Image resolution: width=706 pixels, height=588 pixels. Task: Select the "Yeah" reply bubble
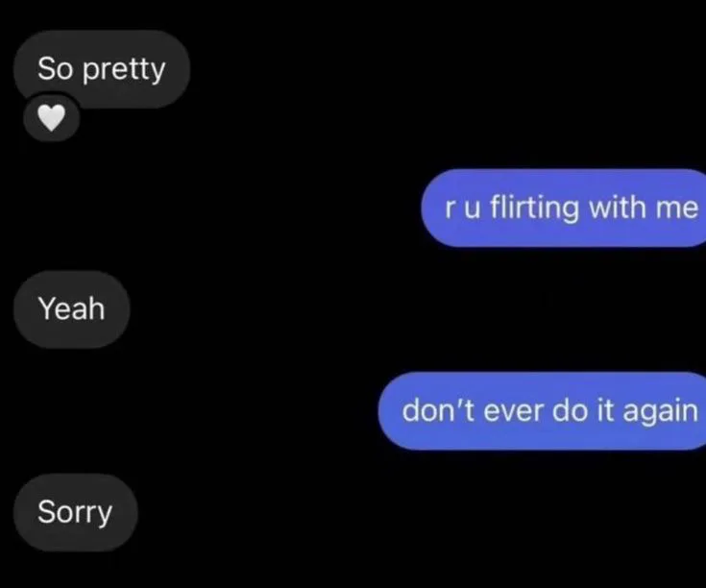coord(72,309)
